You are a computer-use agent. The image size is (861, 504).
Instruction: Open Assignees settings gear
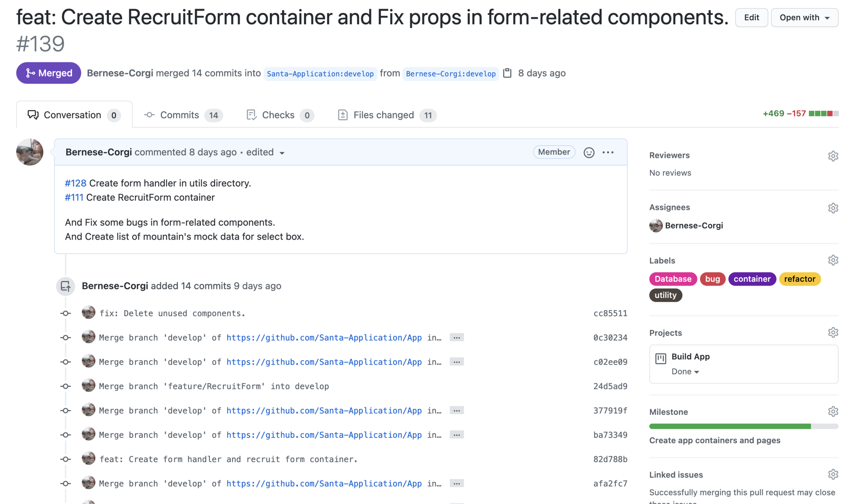click(833, 208)
